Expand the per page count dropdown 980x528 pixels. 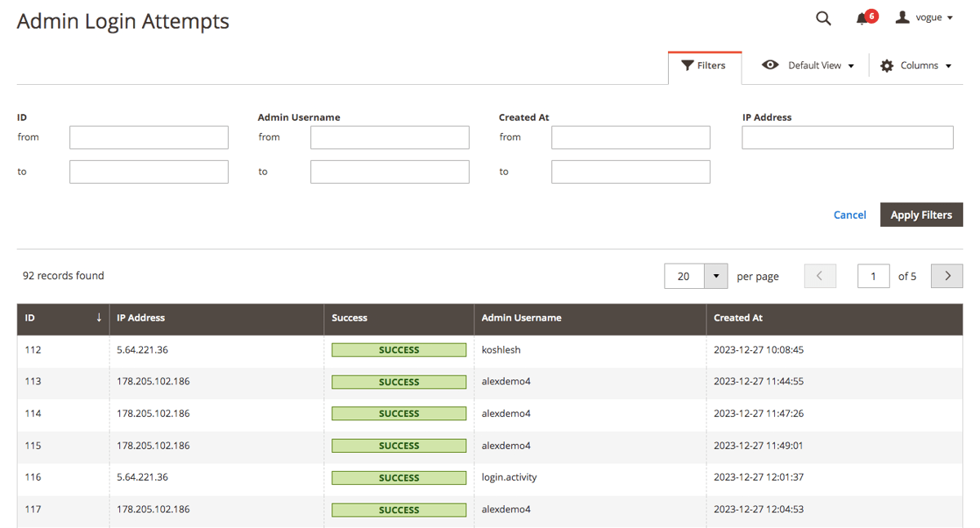(x=715, y=276)
